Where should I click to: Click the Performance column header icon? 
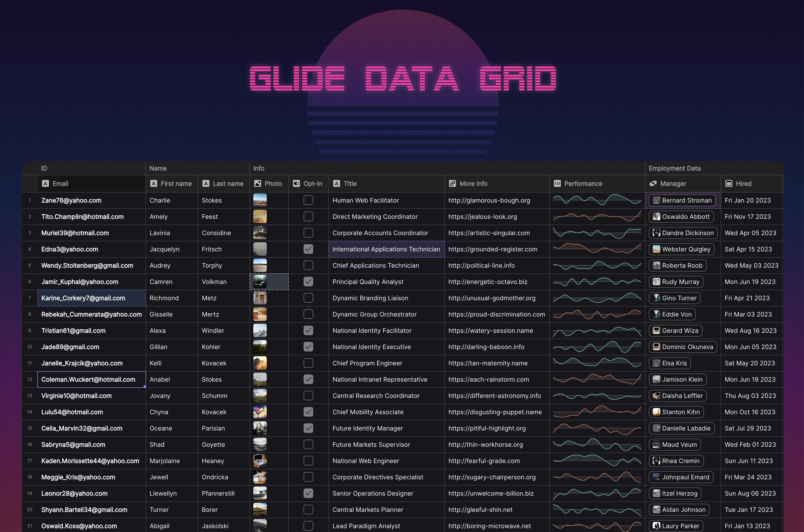(x=556, y=183)
